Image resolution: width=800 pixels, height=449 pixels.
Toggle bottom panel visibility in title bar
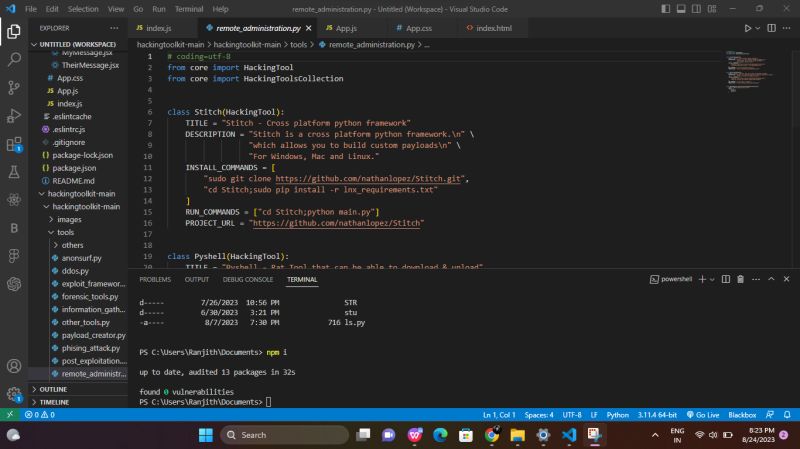point(681,9)
